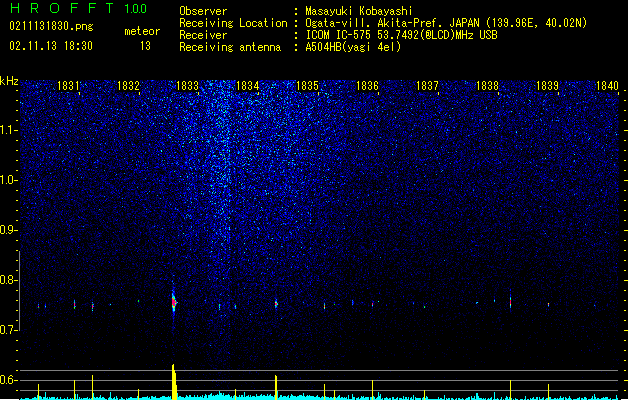Screen dimensions: 629x400
Task: Click the strongest red meteor echo before 1833
Action: point(174,303)
